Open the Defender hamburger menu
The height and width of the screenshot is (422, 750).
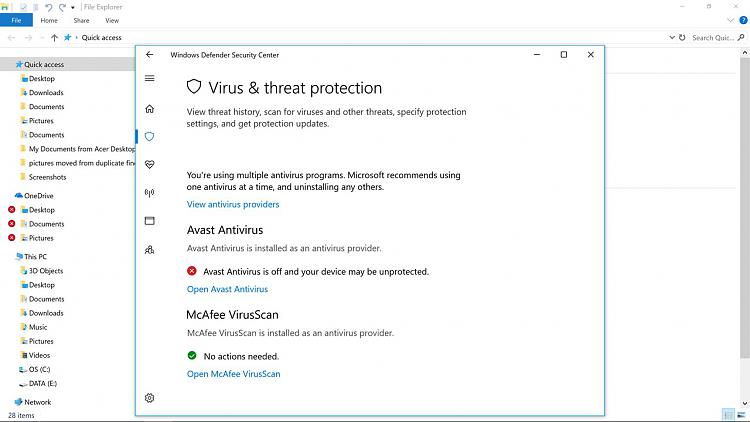[x=150, y=78]
